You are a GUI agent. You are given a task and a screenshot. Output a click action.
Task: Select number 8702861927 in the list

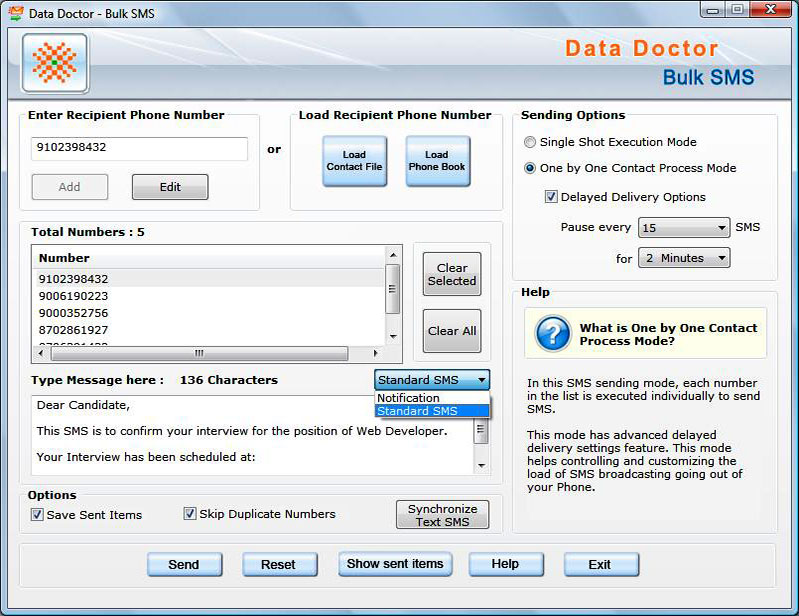208,330
